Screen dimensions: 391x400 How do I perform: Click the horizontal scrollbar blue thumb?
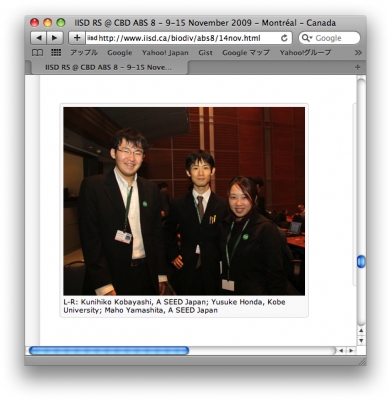109,350
